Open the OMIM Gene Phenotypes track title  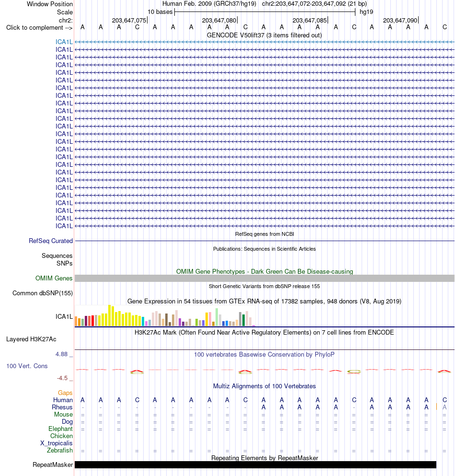264,271
